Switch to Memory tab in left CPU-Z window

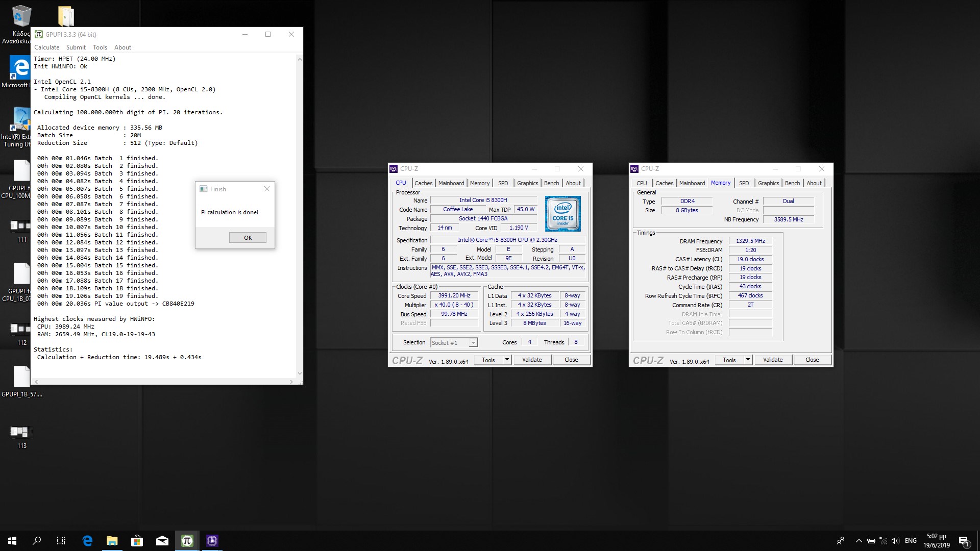(480, 183)
